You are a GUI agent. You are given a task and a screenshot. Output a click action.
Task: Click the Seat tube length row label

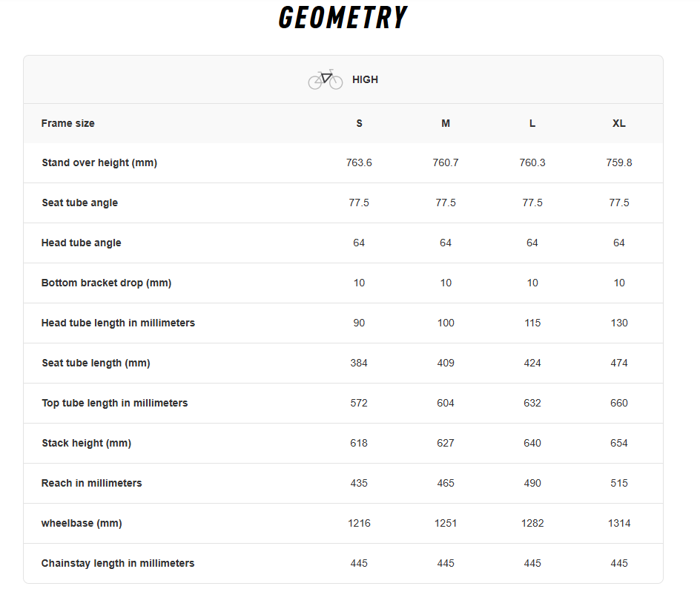(x=96, y=363)
